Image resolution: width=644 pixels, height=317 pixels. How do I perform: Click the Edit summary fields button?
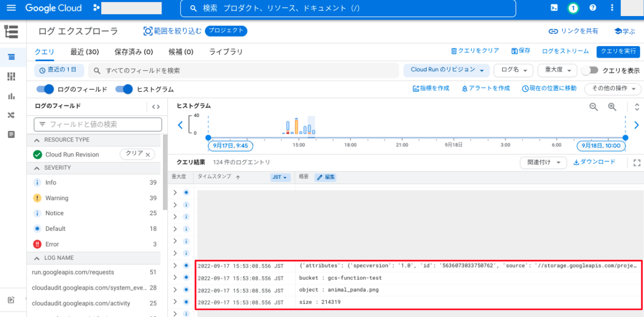tap(325, 177)
